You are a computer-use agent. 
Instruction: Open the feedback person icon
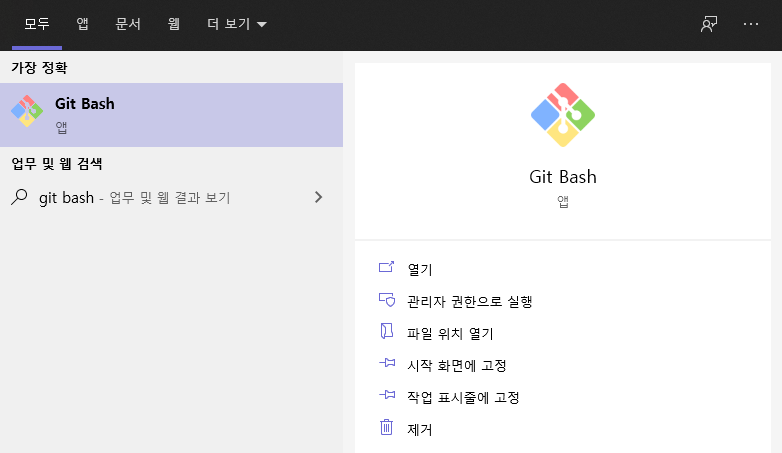[x=709, y=24]
